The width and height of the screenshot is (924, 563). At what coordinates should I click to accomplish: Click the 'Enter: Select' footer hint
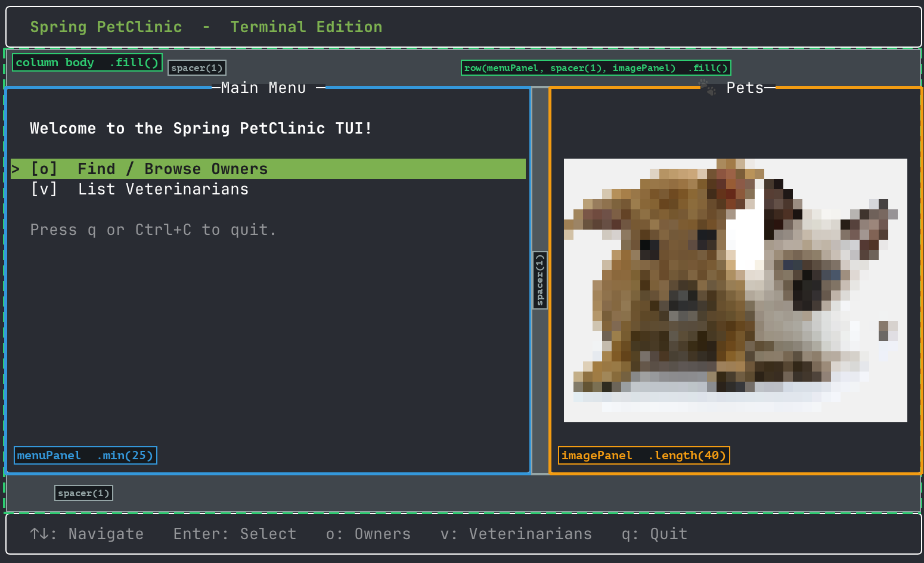point(235,534)
